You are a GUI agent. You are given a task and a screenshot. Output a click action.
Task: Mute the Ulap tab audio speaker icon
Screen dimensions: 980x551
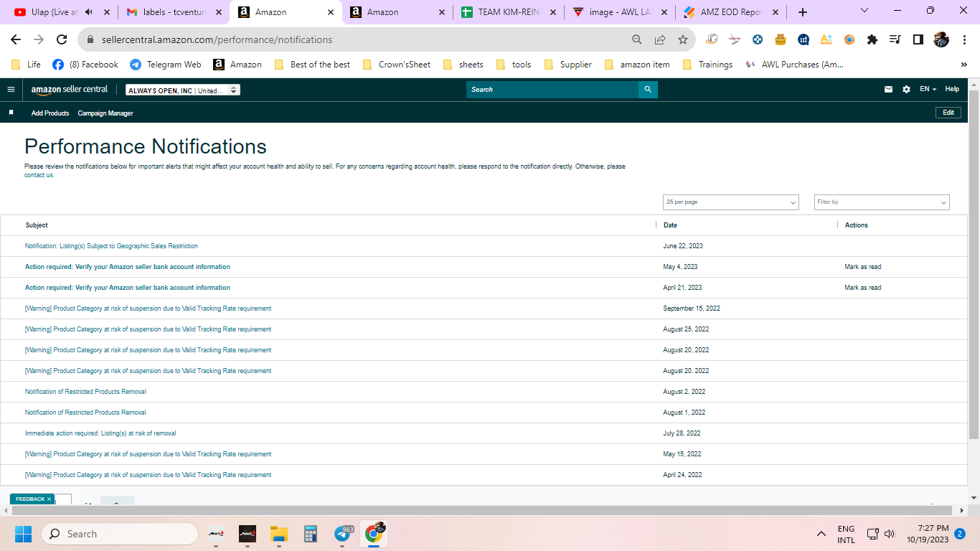[89, 12]
